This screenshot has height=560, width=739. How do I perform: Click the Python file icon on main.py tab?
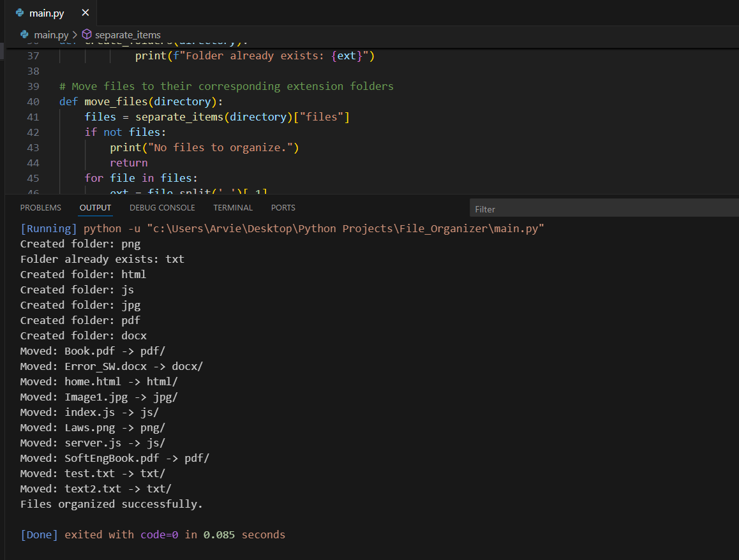[x=20, y=13]
